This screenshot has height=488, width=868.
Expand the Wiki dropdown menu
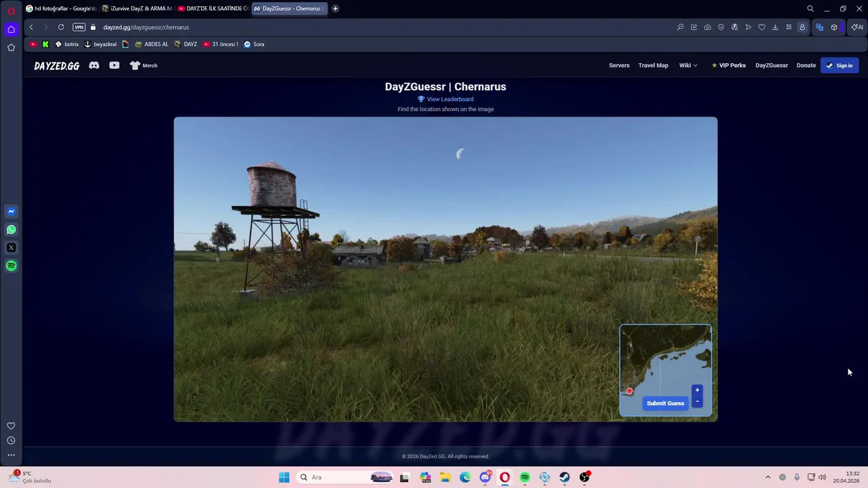click(x=688, y=65)
